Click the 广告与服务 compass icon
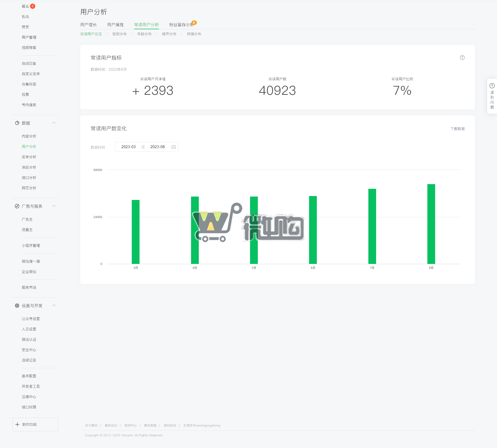This screenshot has width=497, height=448. coord(17,206)
